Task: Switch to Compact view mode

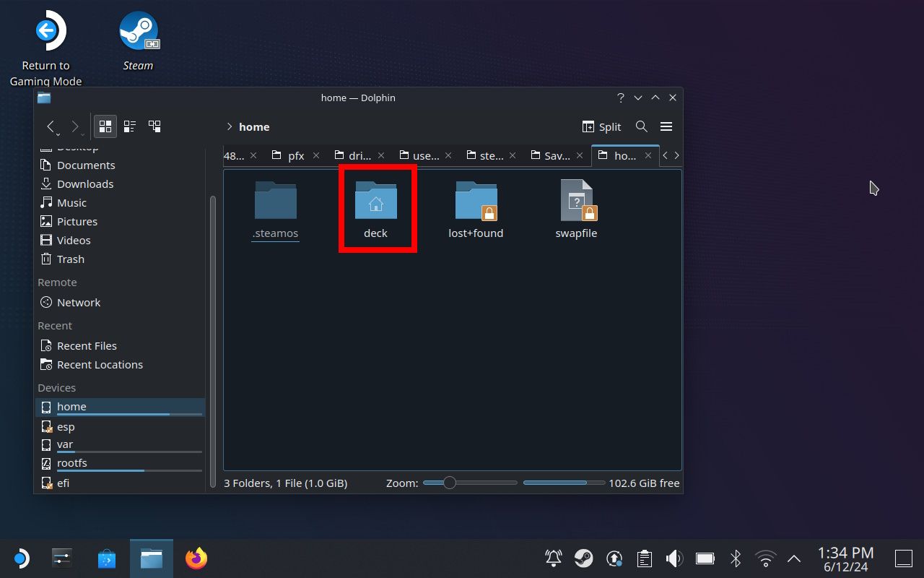Action: click(130, 126)
